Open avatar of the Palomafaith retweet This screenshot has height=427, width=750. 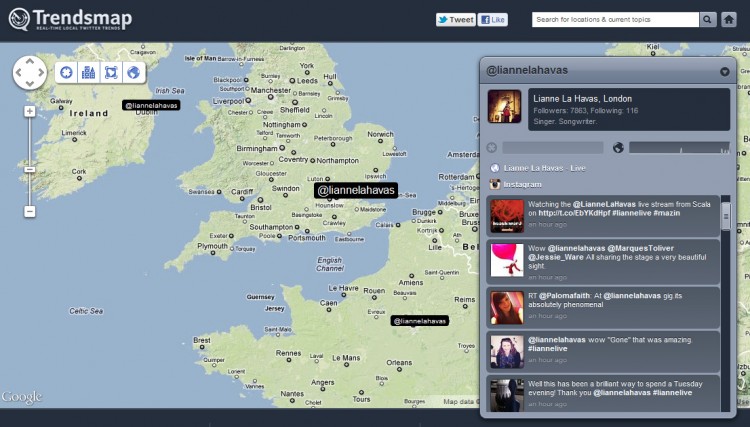click(x=507, y=308)
